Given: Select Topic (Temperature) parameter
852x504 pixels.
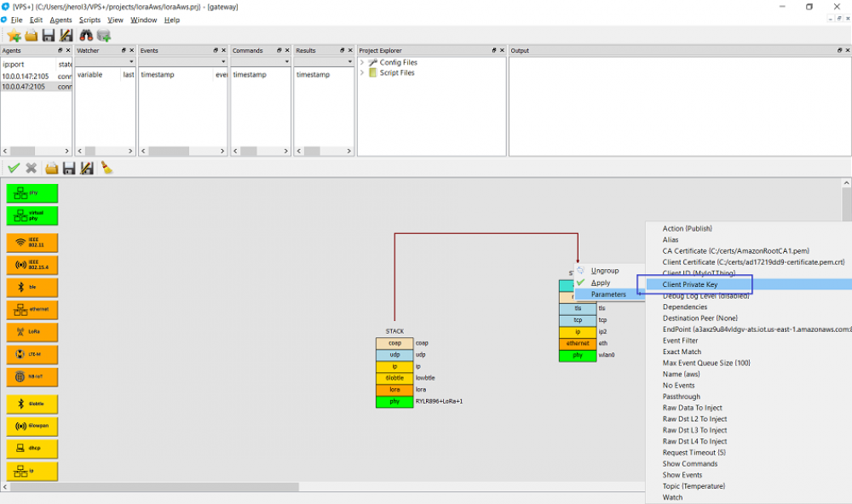Looking at the screenshot, I should click(749, 486).
